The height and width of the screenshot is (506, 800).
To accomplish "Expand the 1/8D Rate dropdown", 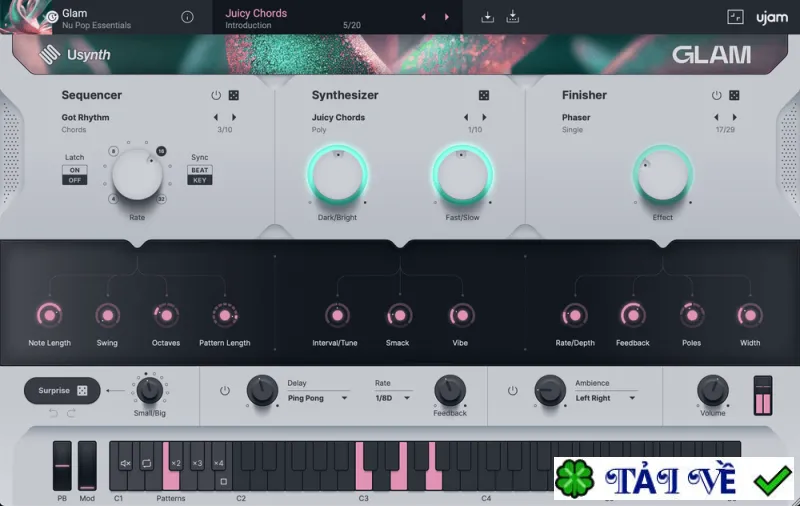I will (392, 398).
